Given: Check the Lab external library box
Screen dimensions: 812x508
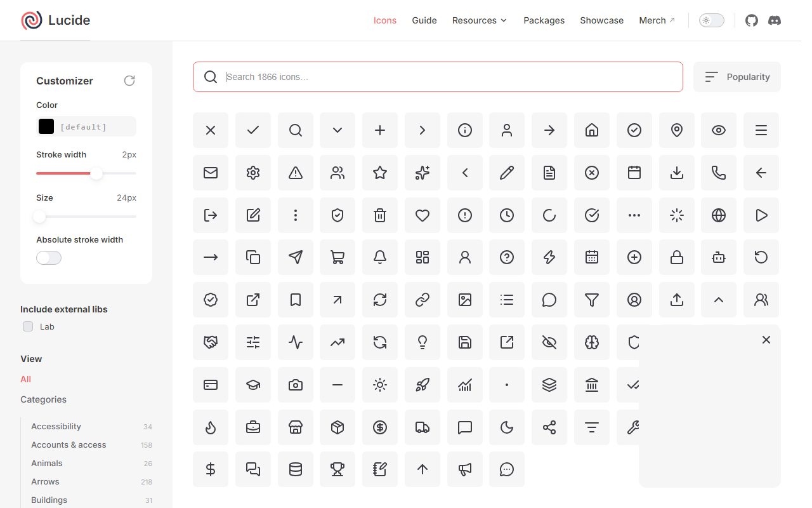Looking at the screenshot, I should click(28, 326).
